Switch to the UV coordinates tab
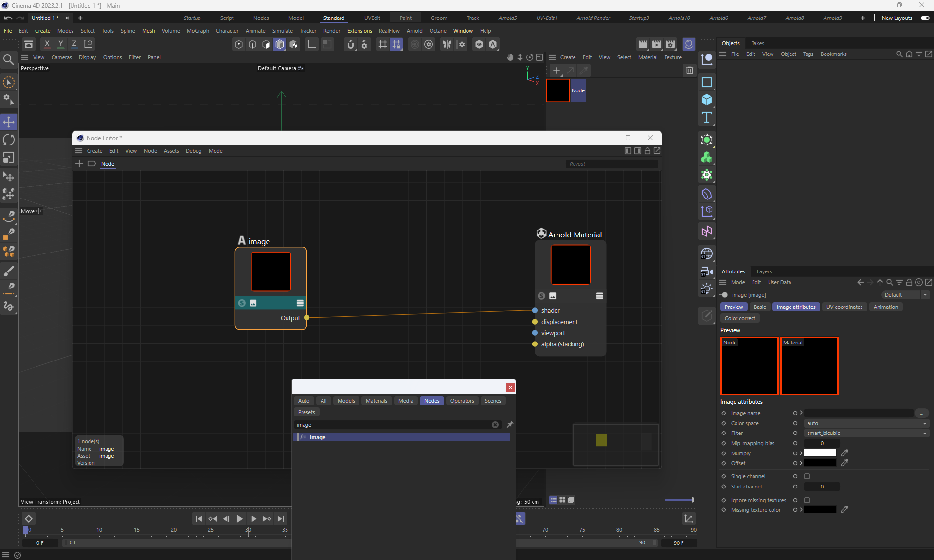 click(x=844, y=307)
